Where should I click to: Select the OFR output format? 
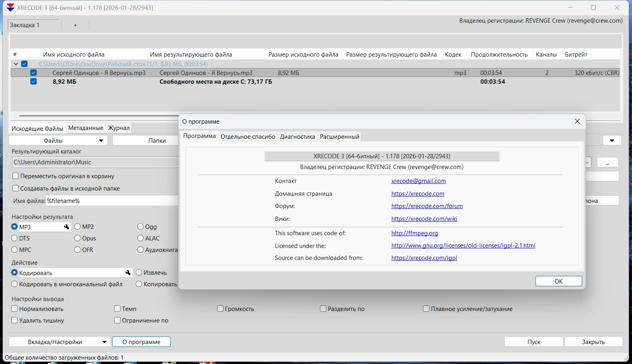pos(77,250)
